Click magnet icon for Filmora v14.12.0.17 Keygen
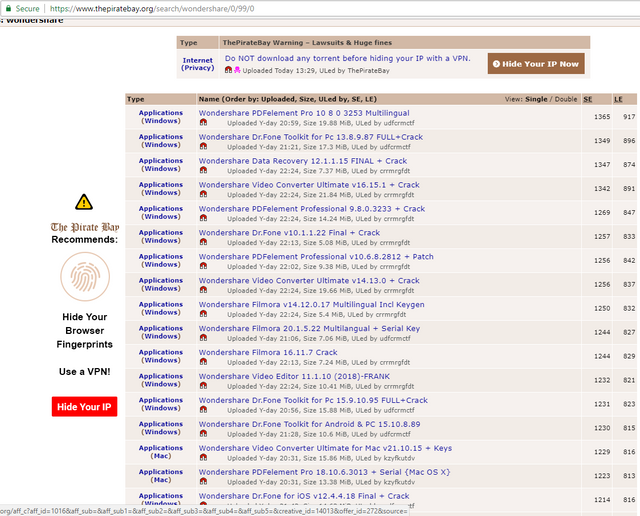Image resolution: width=640 pixels, height=516 pixels. click(x=203, y=314)
